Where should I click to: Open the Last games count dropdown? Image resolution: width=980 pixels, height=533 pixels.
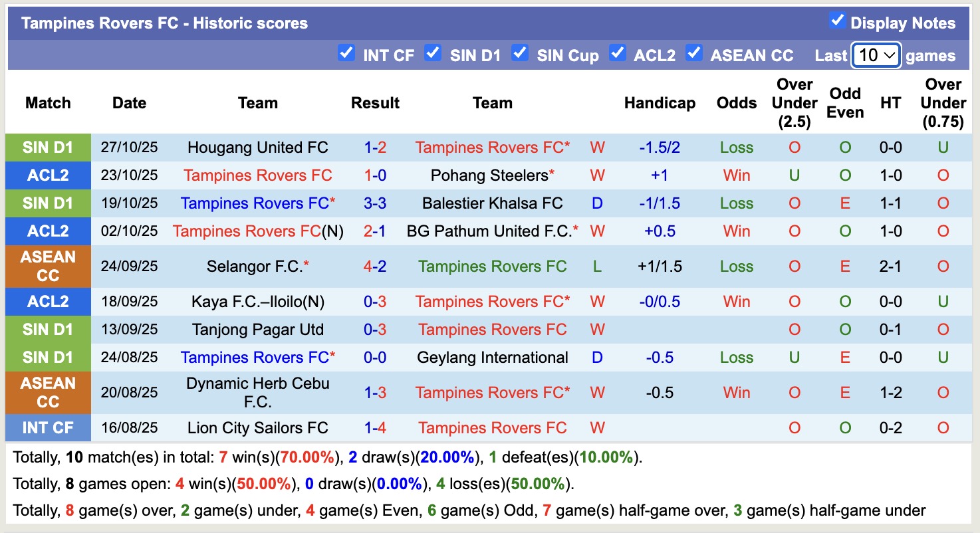[x=876, y=55]
